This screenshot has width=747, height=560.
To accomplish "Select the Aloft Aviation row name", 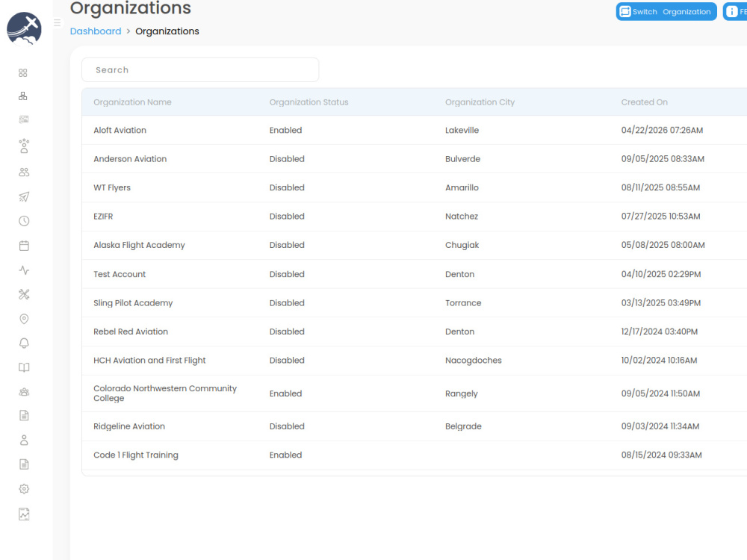I will 120,130.
